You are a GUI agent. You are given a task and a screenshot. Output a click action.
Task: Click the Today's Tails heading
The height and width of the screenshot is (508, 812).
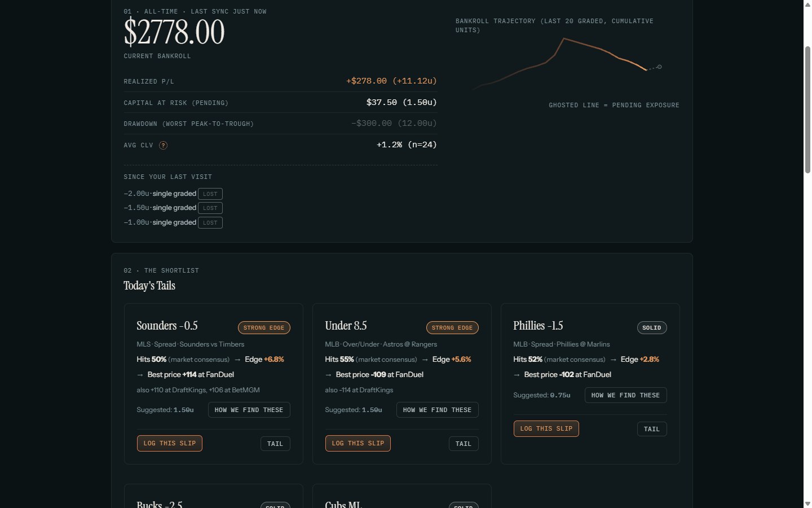(x=149, y=286)
